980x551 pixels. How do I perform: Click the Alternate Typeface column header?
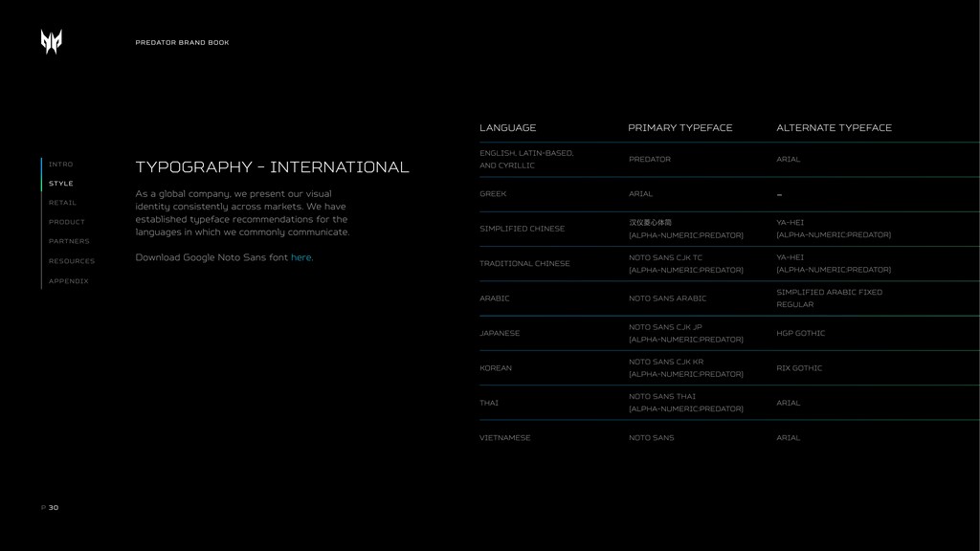tap(834, 128)
